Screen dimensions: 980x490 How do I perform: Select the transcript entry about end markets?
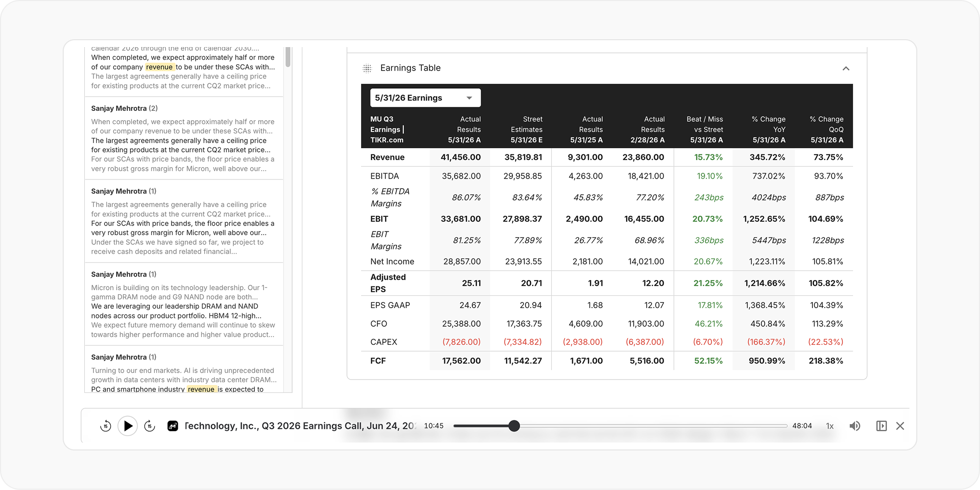184,369
